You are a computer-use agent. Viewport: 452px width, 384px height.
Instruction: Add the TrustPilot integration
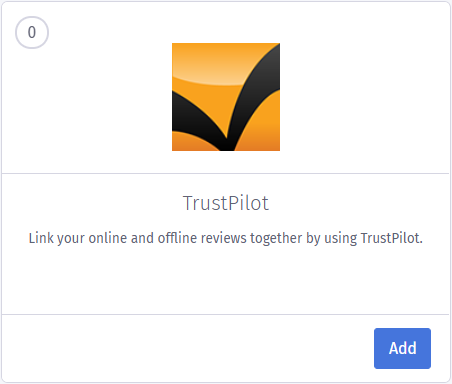click(x=402, y=348)
